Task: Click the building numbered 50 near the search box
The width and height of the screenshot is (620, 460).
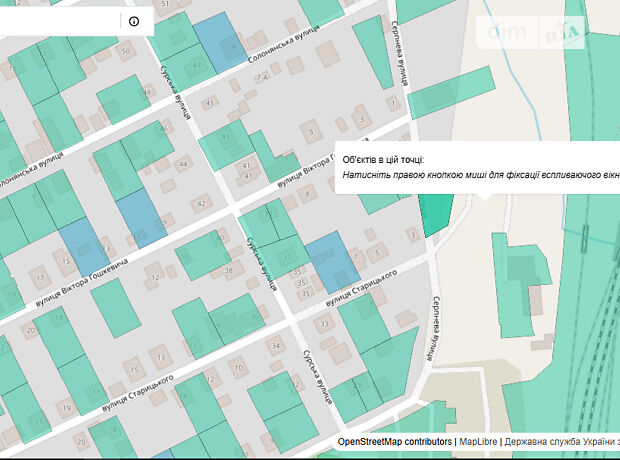Action: 126,50
